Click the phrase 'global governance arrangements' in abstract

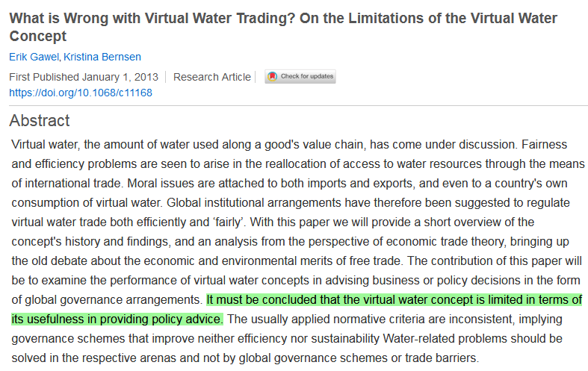(114, 300)
